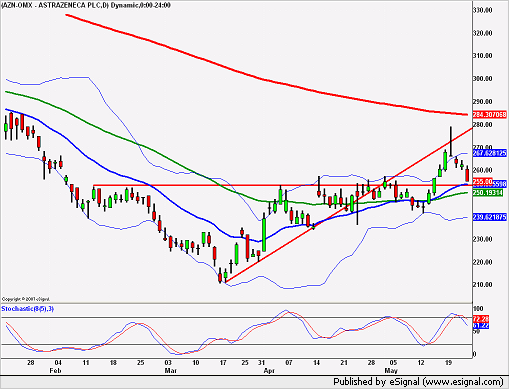
Task: Click the Feb month label on time axis
Action: click(x=55, y=371)
